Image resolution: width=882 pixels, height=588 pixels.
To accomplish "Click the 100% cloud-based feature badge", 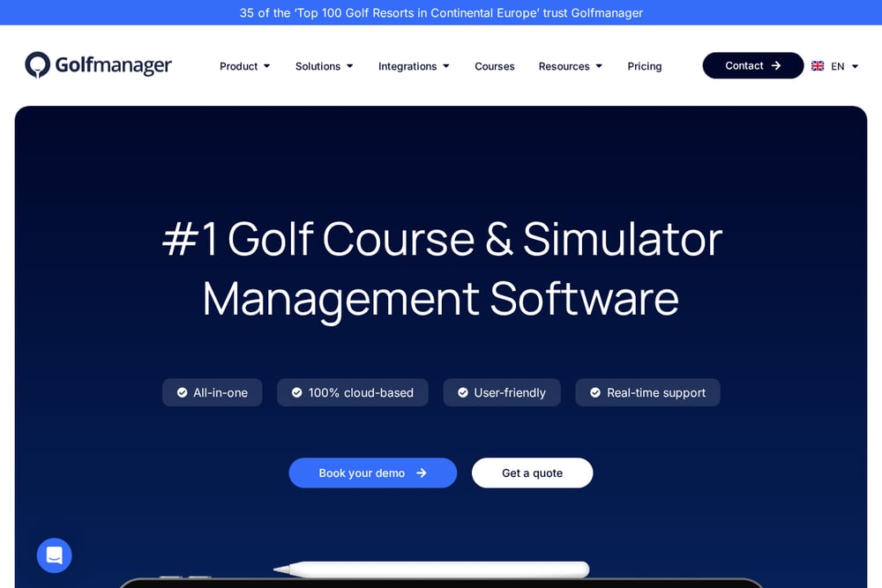I will (353, 392).
